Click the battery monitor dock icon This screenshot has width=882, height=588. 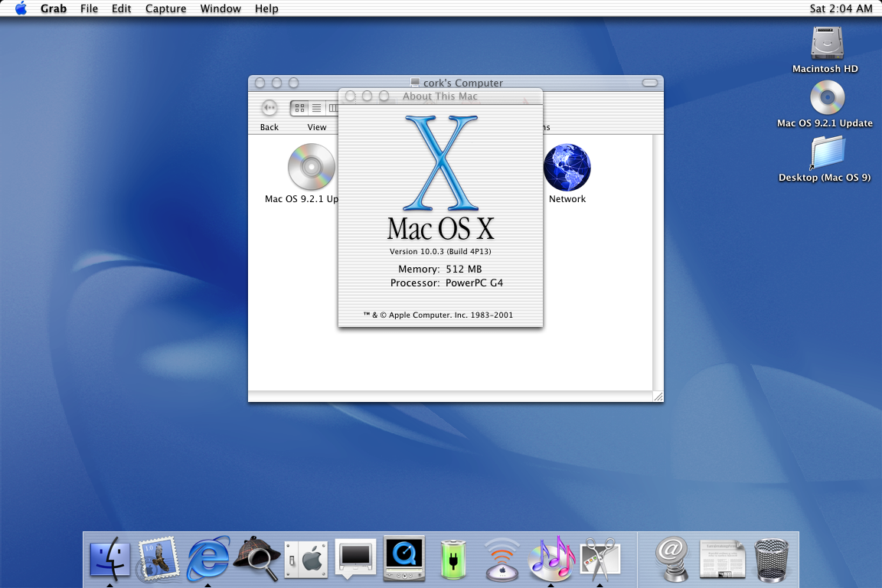pos(452,560)
